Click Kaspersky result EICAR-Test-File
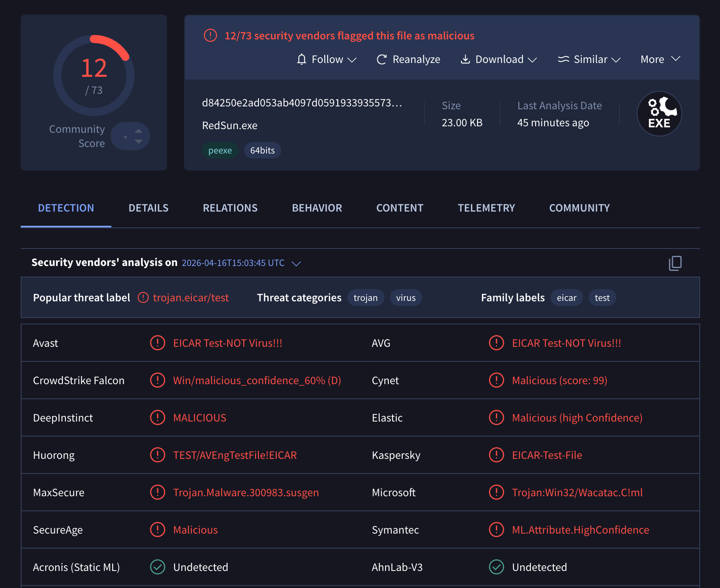The image size is (720, 588). click(547, 455)
